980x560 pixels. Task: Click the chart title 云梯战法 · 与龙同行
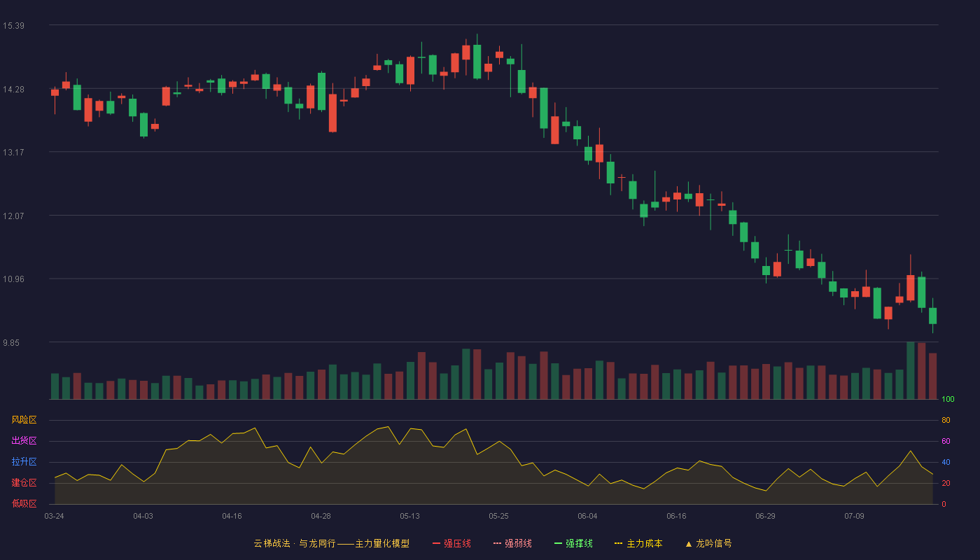point(295,543)
